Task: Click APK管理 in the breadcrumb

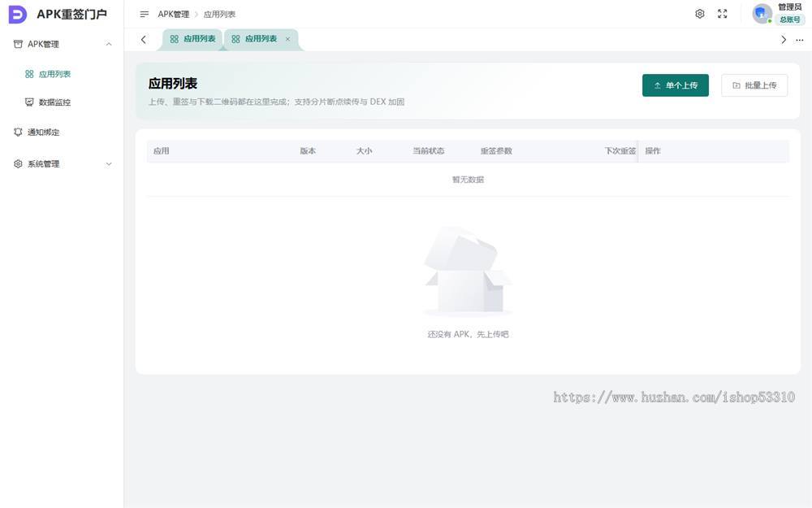Action: click(x=174, y=15)
